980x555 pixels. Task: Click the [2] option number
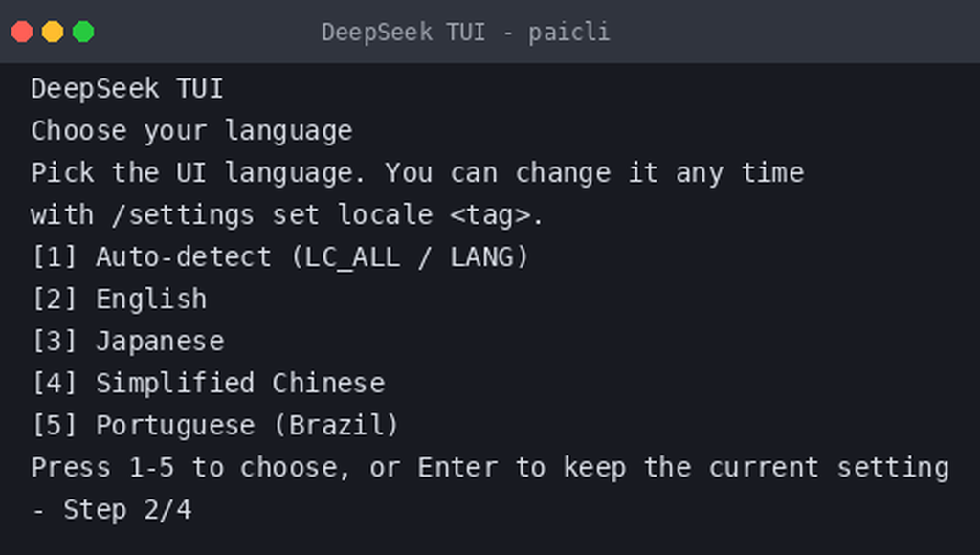pyautogui.click(x=55, y=299)
